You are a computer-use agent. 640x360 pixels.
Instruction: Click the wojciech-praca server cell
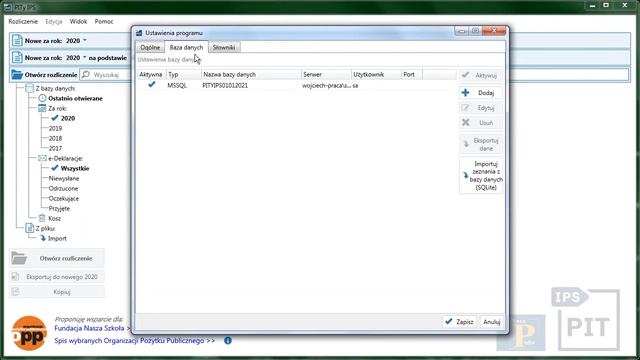[x=326, y=85]
